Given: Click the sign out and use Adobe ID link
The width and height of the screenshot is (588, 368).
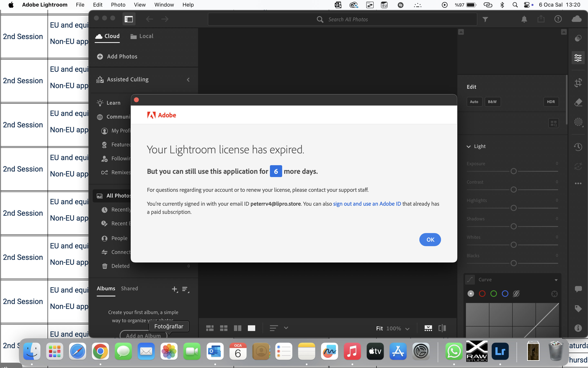Looking at the screenshot, I should click(367, 204).
